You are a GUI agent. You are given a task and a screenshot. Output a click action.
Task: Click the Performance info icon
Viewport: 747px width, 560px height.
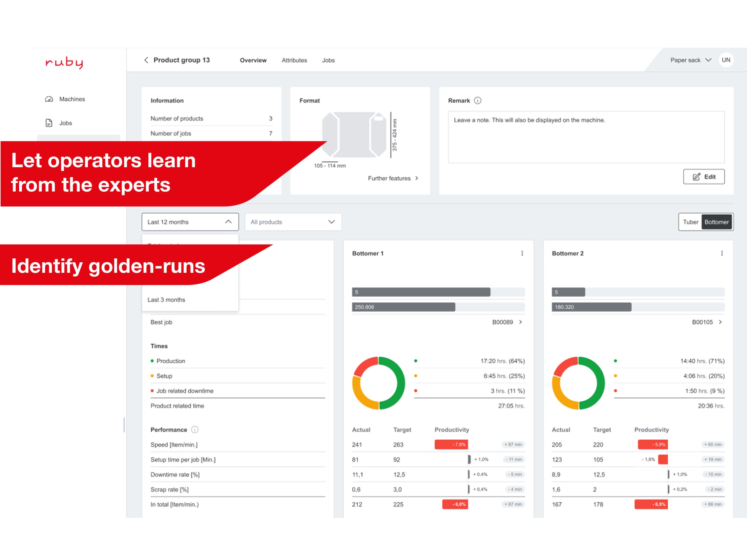click(195, 430)
